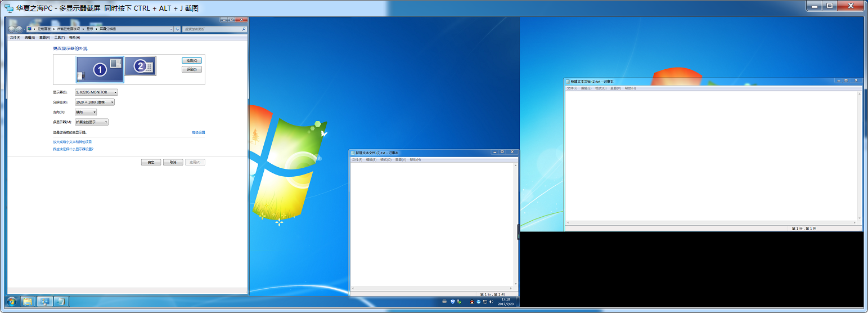
Task: Click the blue shield security tray icon
Action: click(453, 302)
